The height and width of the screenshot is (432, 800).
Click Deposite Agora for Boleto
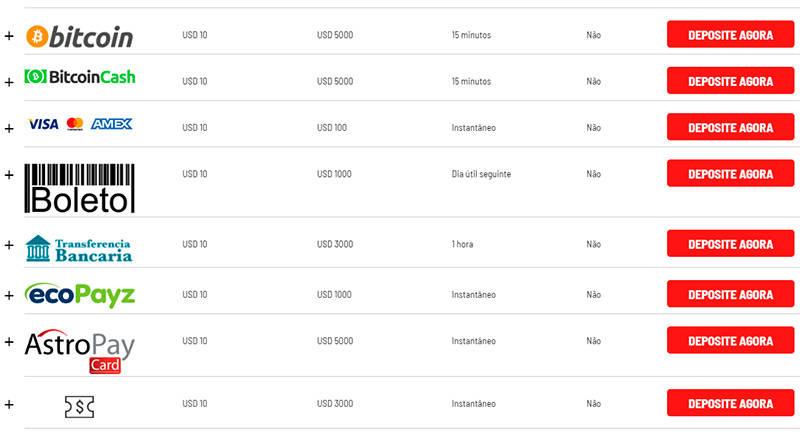coord(730,173)
